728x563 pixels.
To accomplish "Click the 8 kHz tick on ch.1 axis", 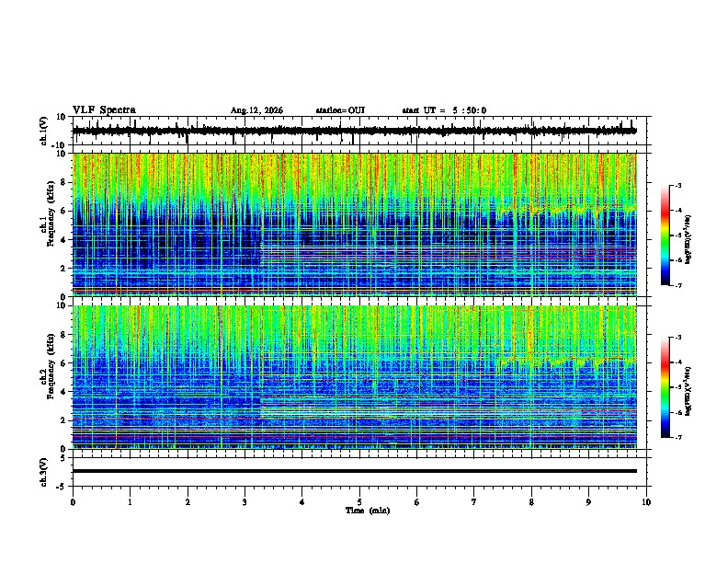I will pos(63,182).
